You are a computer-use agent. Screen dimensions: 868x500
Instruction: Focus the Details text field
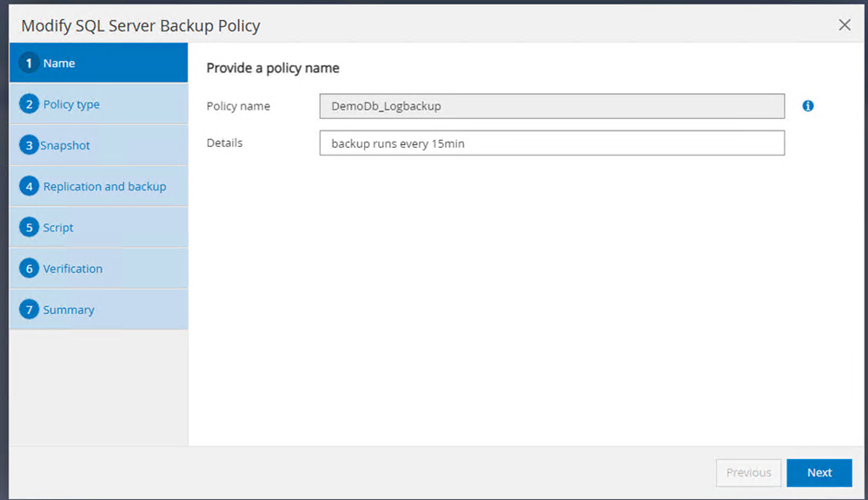[x=552, y=143]
